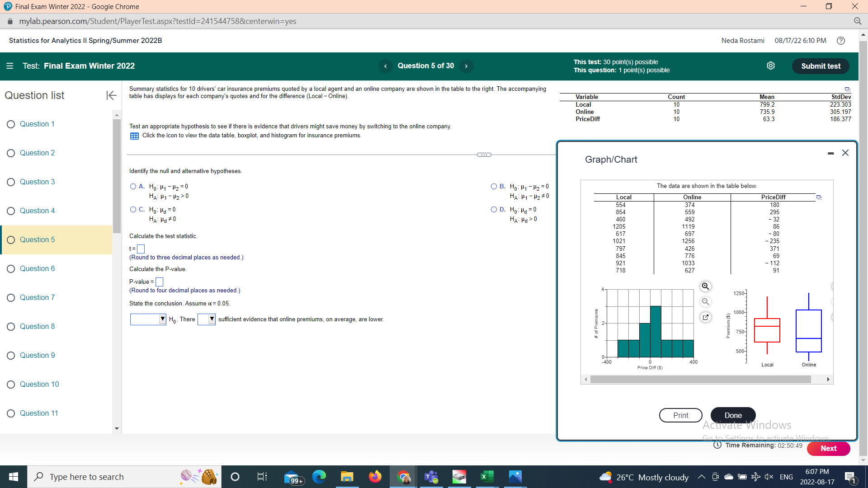Select answer option A for the hypotheses
The width and height of the screenshot is (868, 488).
click(x=133, y=187)
